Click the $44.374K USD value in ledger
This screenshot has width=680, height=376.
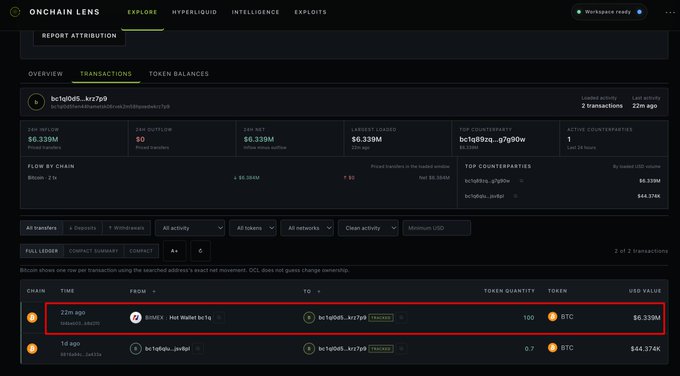point(645,348)
